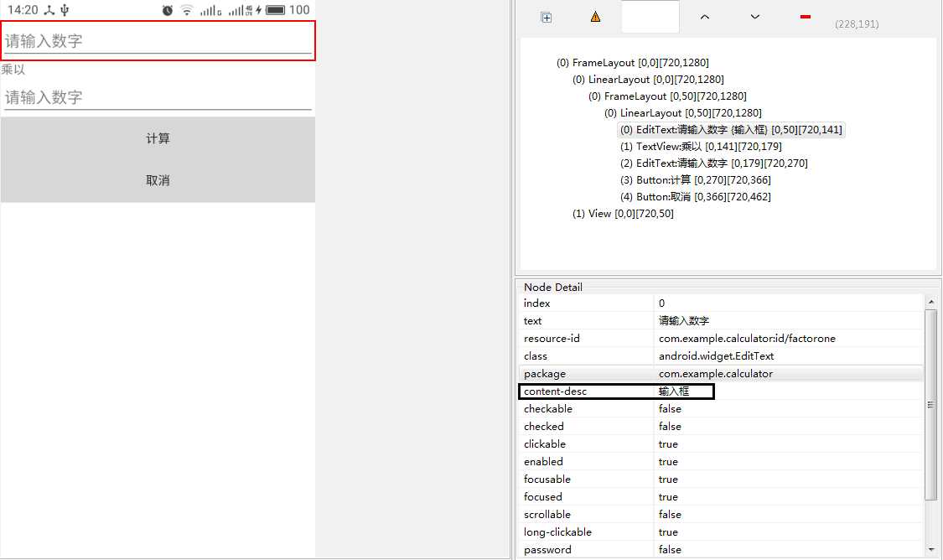Viewport: 943px width, 560px height.
Task: Click the clickable row in Node Detail
Action: tap(721, 444)
